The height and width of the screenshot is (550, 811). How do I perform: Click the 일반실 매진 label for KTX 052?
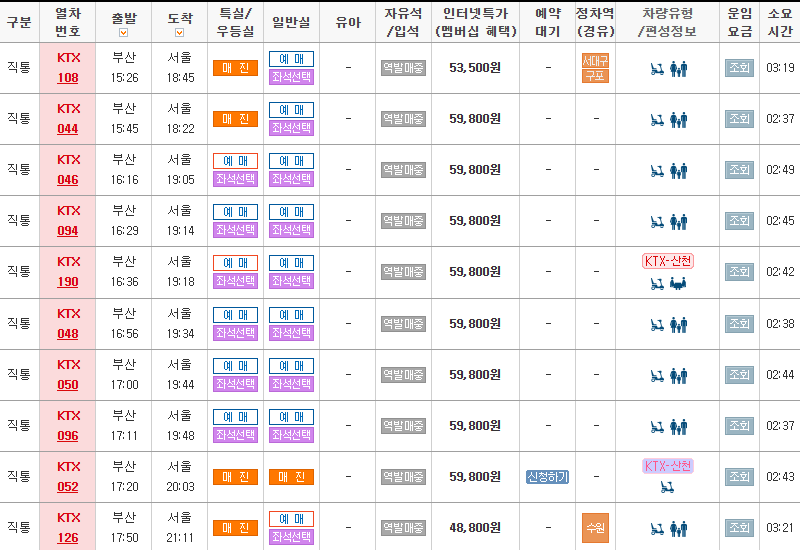point(291,477)
